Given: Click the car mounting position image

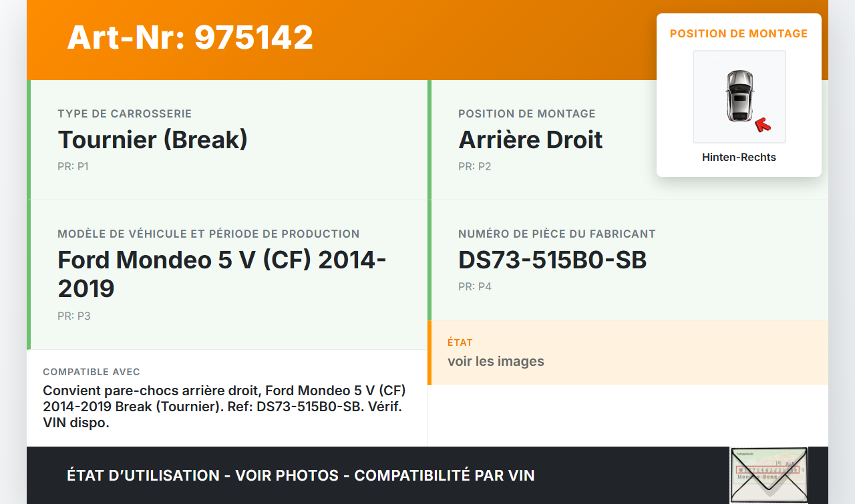Looking at the screenshot, I should tap(739, 97).
